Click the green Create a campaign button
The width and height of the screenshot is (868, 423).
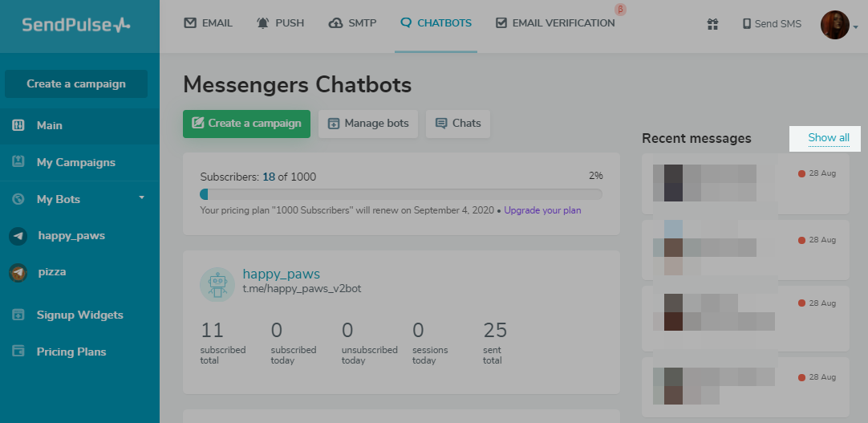click(x=246, y=124)
